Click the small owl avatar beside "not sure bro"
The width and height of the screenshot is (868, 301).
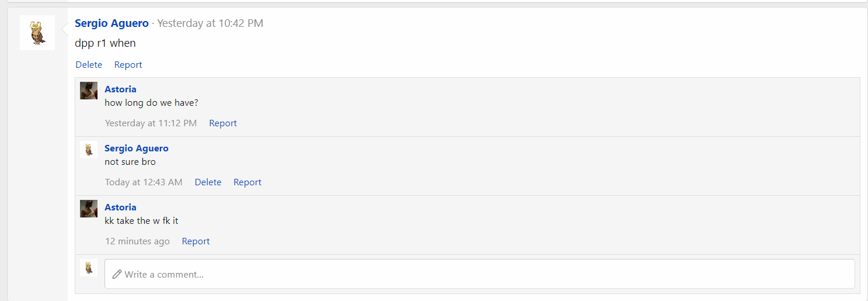point(89,150)
